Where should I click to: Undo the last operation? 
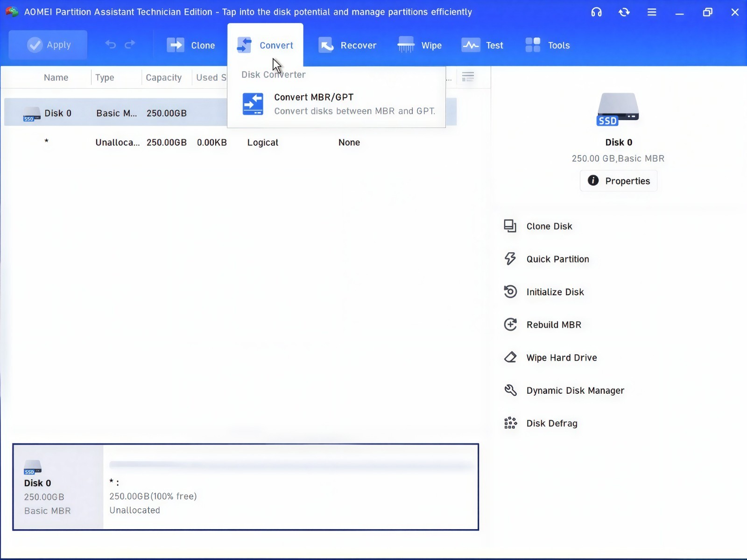(x=111, y=44)
